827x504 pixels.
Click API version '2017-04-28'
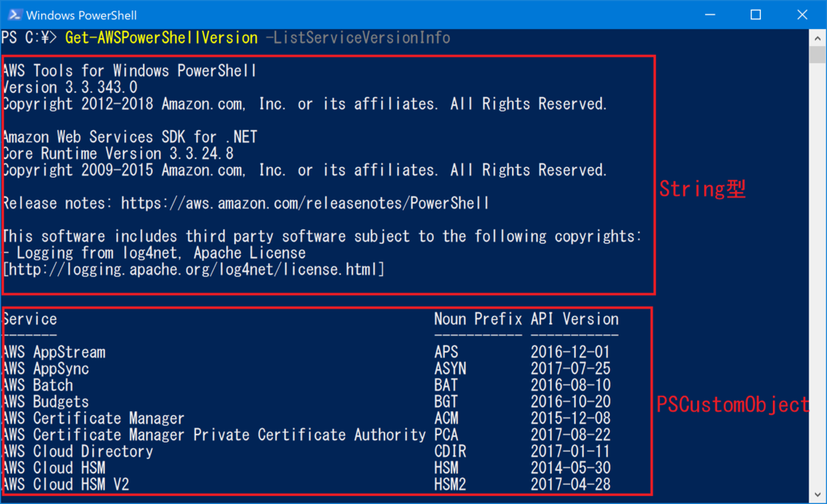pos(570,485)
